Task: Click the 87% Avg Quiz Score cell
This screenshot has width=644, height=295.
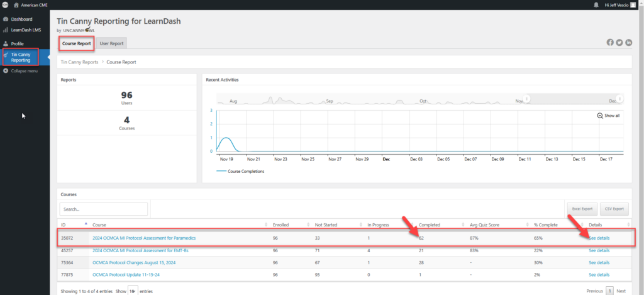Action: click(x=474, y=238)
